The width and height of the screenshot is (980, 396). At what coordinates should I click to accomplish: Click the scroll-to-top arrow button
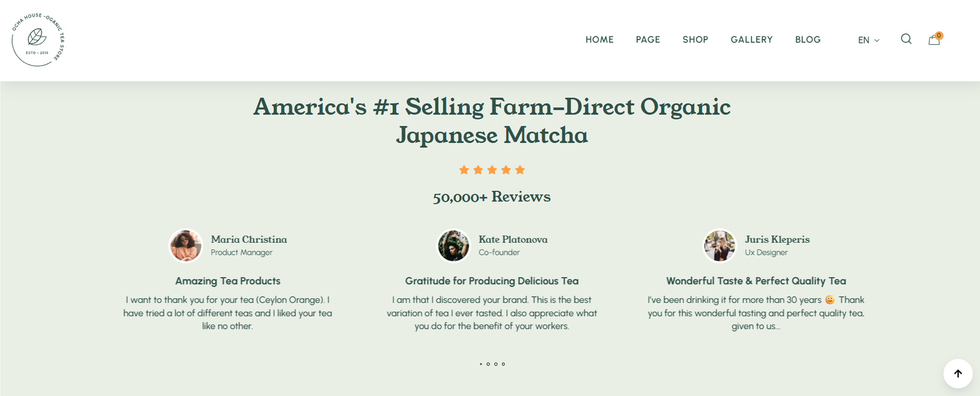[x=958, y=373]
